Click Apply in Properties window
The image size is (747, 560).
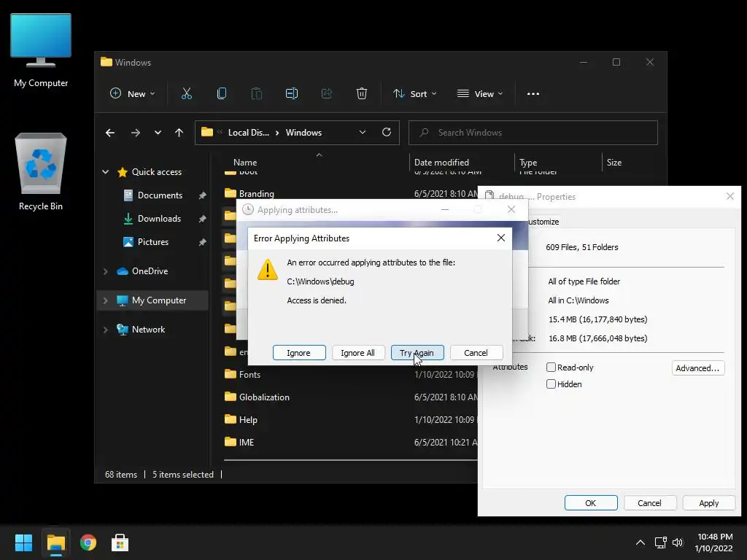pyautogui.click(x=709, y=503)
